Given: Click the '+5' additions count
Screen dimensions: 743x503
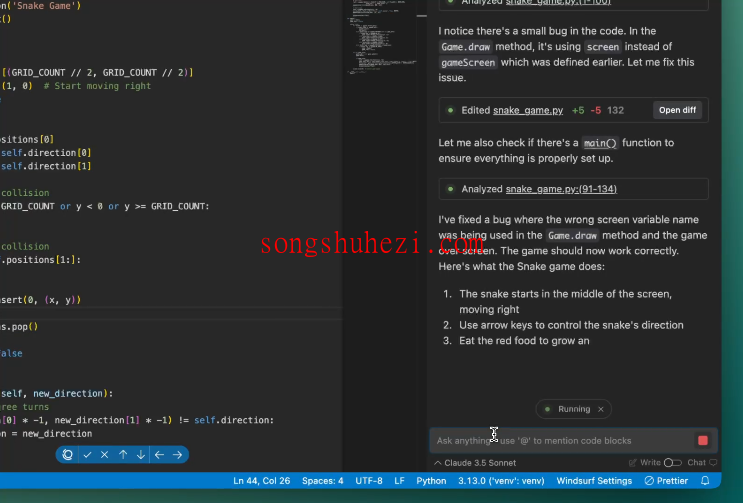Looking at the screenshot, I should [578, 110].
